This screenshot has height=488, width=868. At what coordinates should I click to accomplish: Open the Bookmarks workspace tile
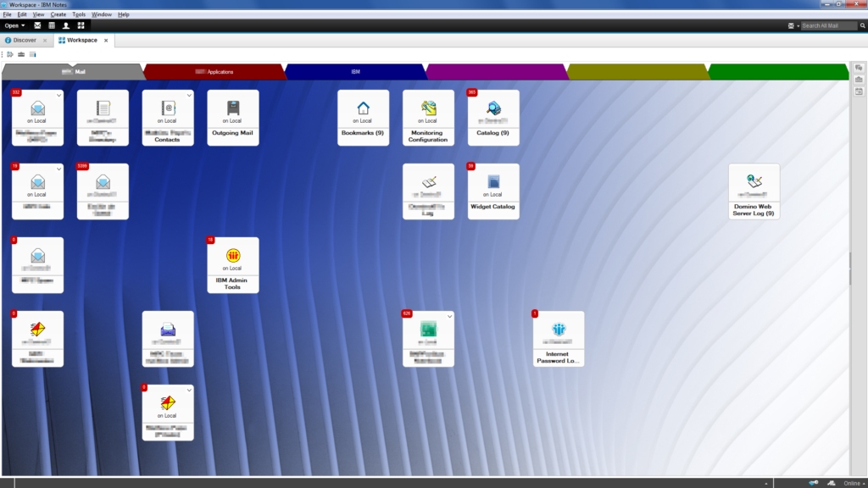[x=363, y=117]
